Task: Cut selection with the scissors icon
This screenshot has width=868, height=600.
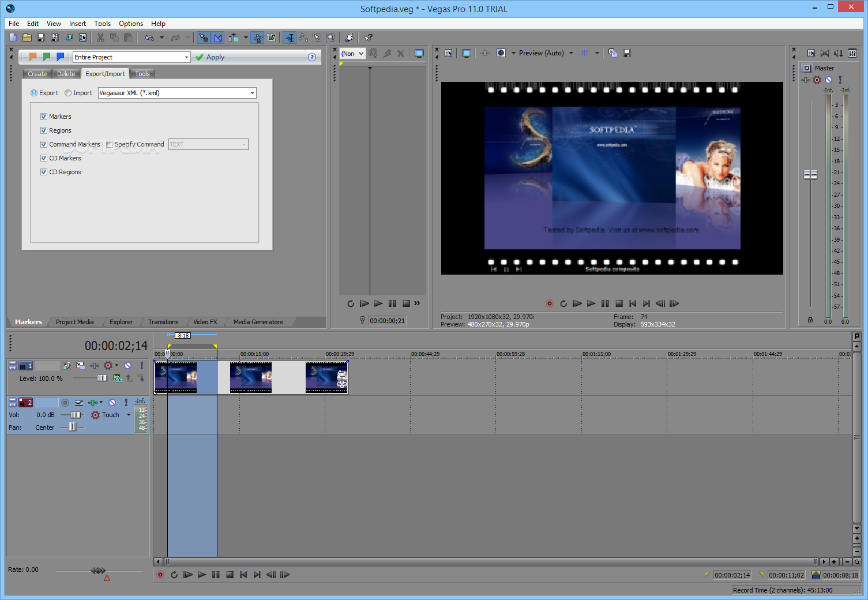Action: click(x=100, y=37)
